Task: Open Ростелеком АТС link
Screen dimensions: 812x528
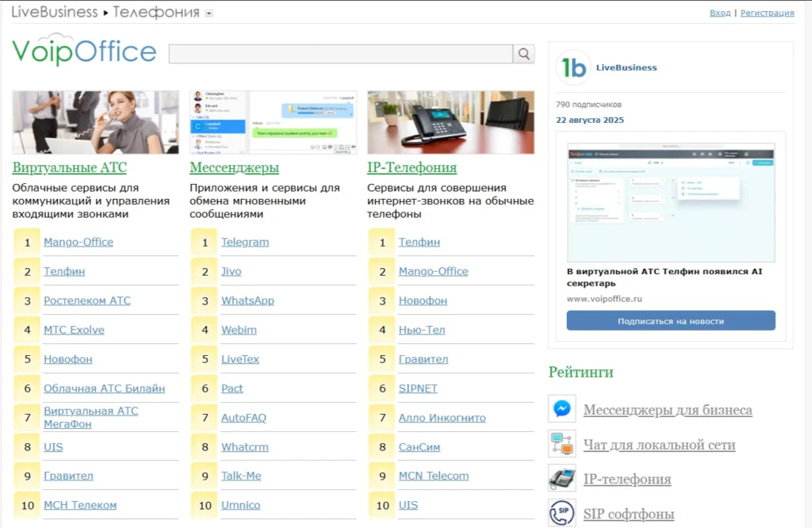Action: 87,300
